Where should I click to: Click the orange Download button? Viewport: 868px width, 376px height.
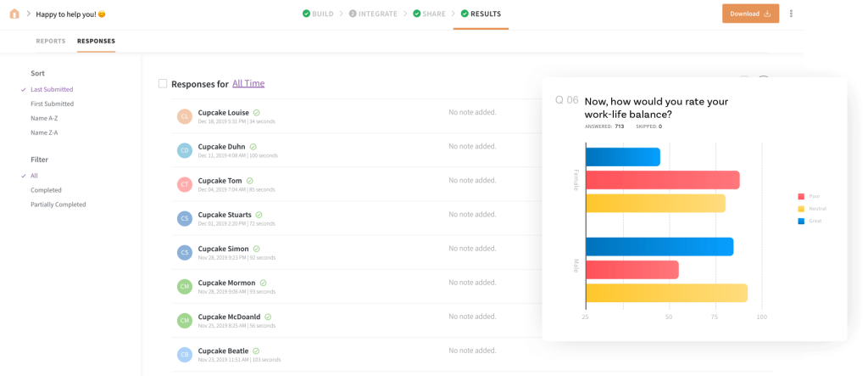[750, 14]
